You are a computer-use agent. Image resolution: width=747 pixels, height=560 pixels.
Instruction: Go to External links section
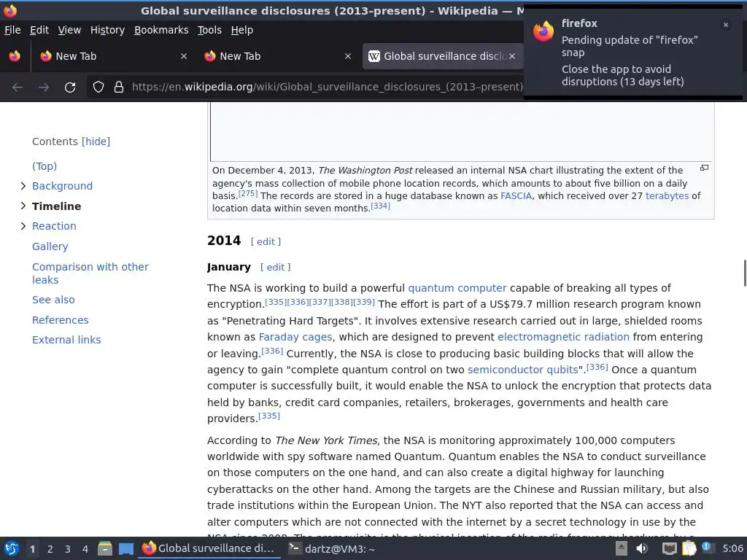pyautogui.click(x=66, y=340)
